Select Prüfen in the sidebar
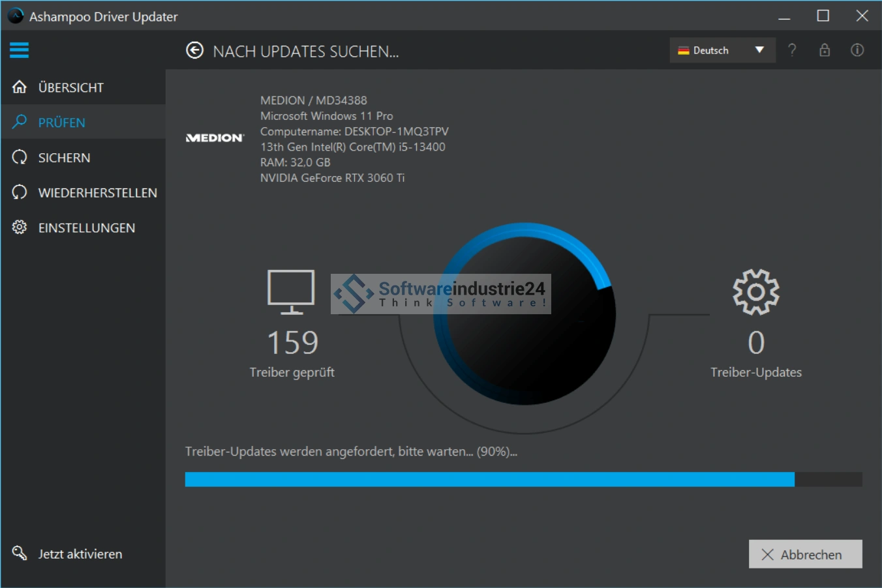Viewport: 882px width, 588px height. point(61,123)
